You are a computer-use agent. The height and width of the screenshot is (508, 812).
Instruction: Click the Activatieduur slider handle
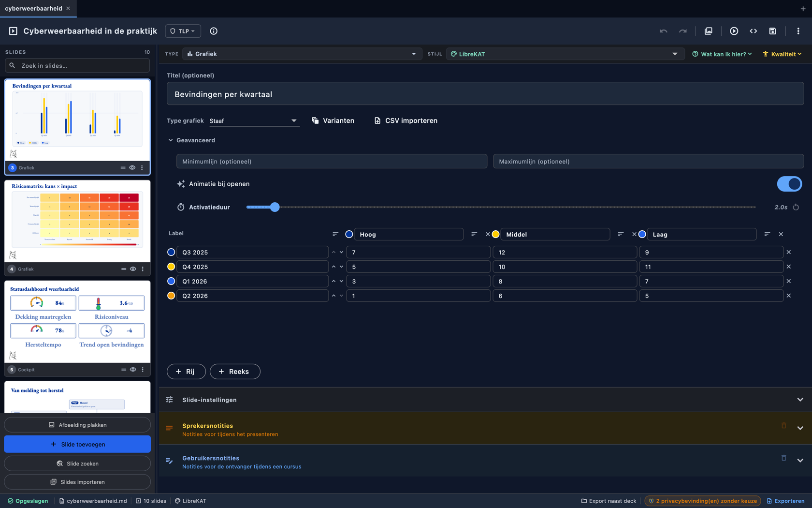point(275,207)
